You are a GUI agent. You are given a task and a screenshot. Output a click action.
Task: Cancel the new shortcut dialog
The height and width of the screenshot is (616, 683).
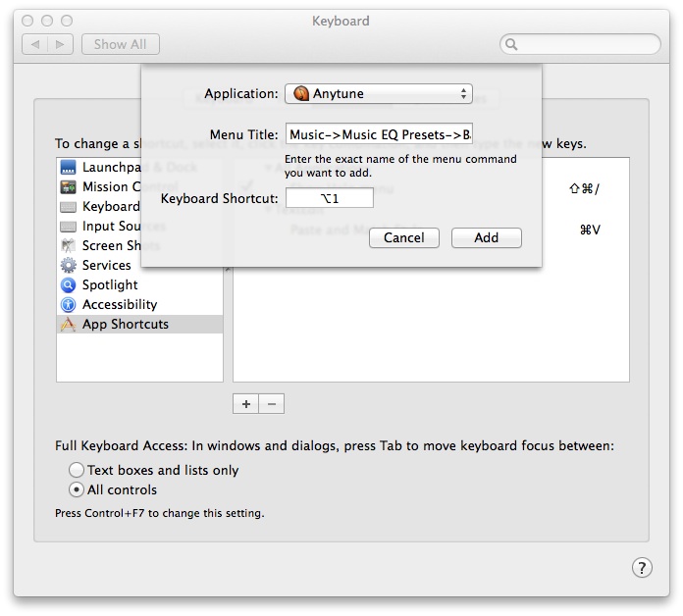(403, 237)
